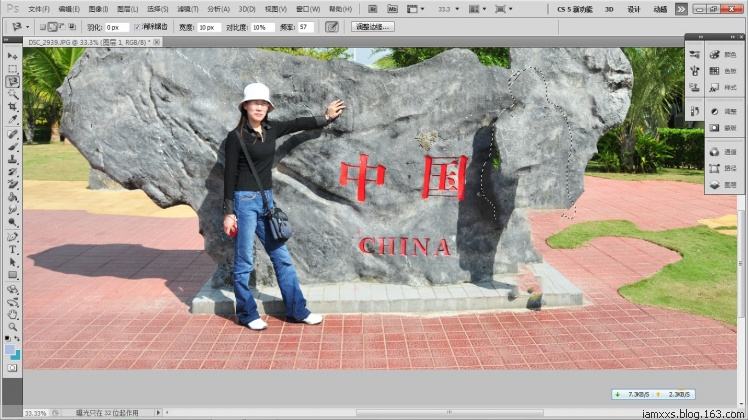Close the DSC_2939.JPG document tab
The image size is (748, 420).
pos(156,42)
